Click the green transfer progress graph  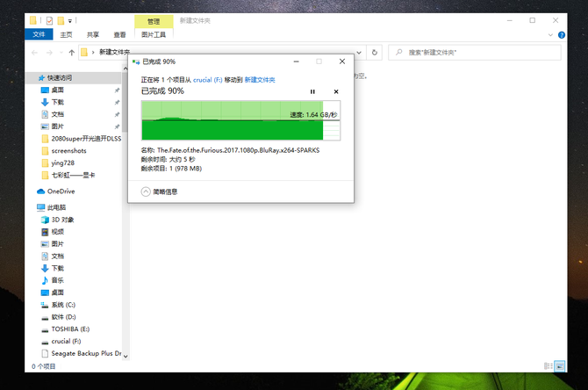tap(240, 120)
